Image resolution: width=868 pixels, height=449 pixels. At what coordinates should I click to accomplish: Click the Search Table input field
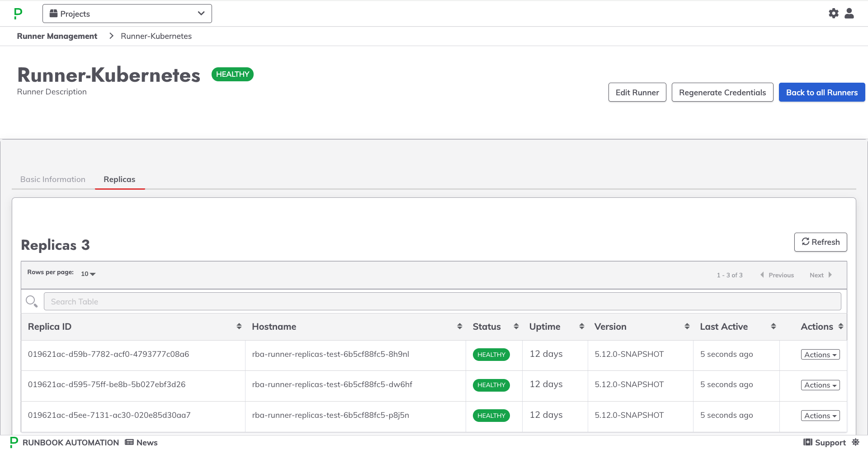pyautogui.click(x=442, y=302)
